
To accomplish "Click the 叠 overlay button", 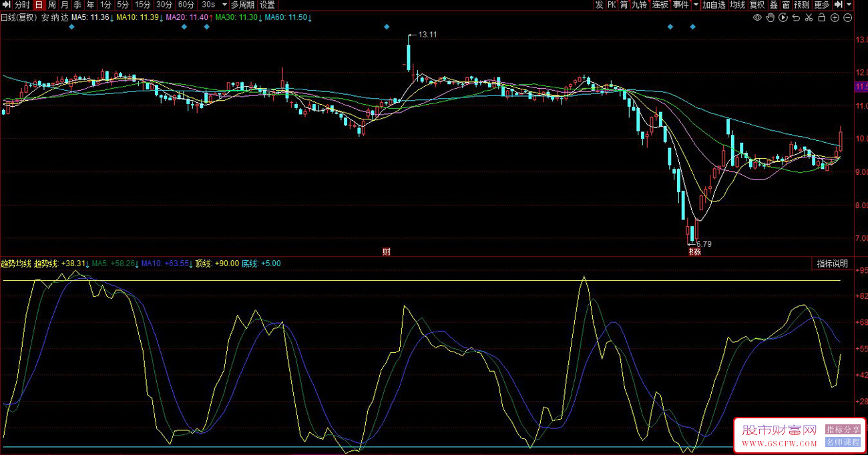I will (774, 5).
